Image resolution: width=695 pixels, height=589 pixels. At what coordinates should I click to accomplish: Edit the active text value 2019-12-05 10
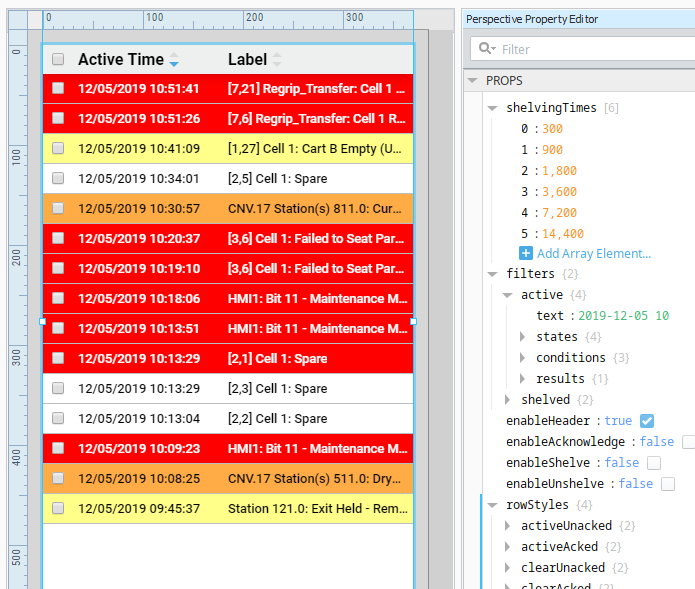tap(624, 316)
